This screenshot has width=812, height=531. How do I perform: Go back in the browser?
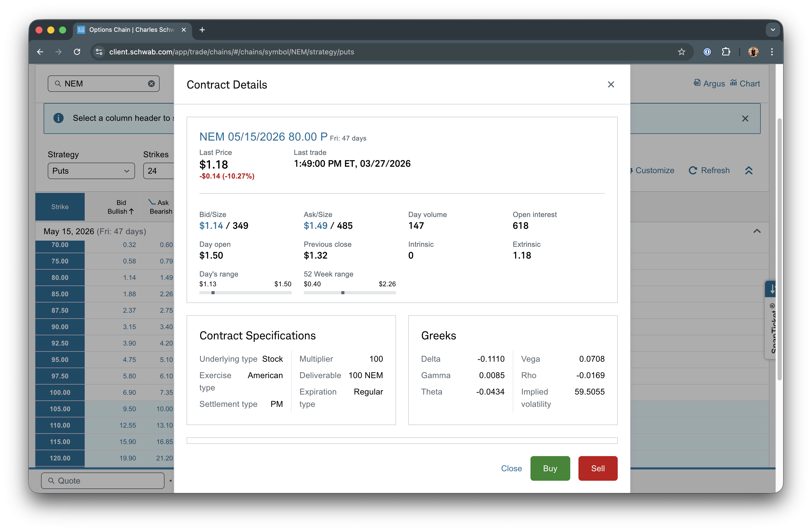pyautogui.click(x=40, y=52)
